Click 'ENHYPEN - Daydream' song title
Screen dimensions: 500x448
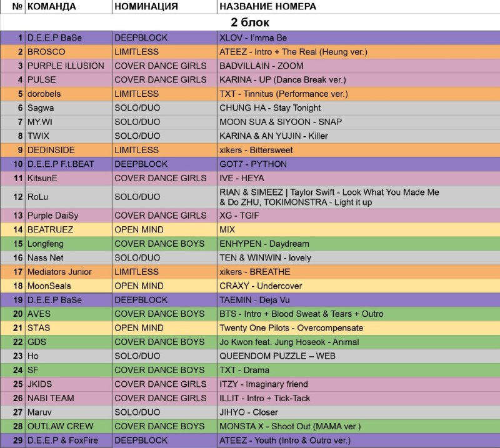point(264,244)
